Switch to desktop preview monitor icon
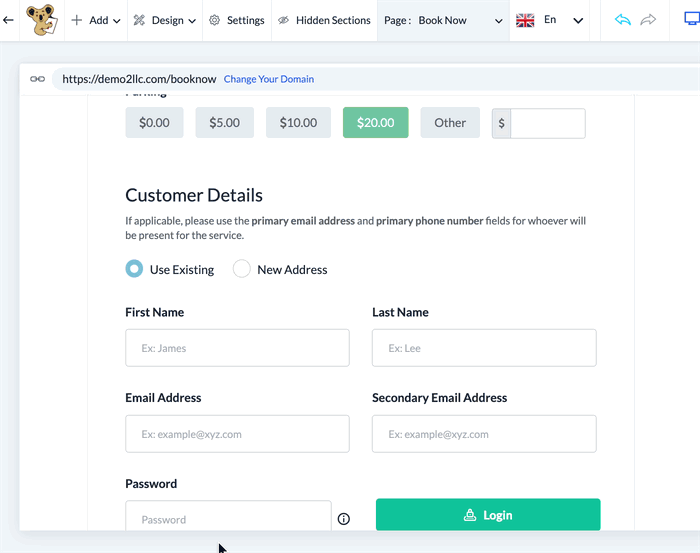700x553 pixels. [x=692, y=19]
